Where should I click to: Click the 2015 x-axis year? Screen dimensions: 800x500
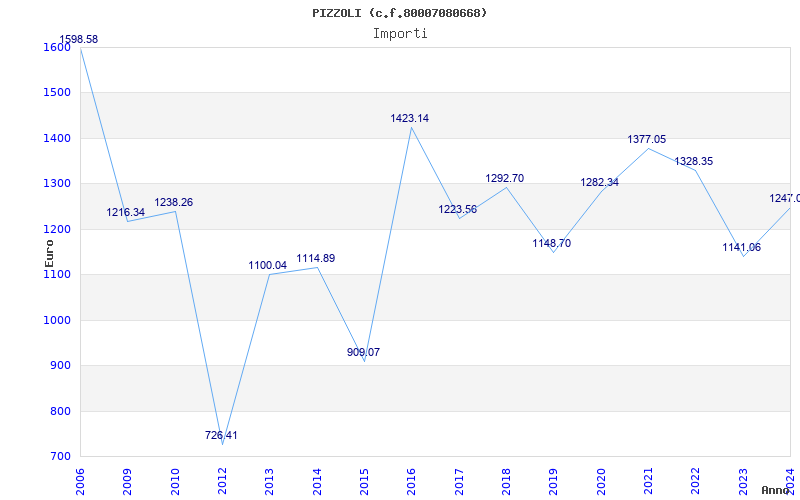pyautogui.click(x=364, y=481)
